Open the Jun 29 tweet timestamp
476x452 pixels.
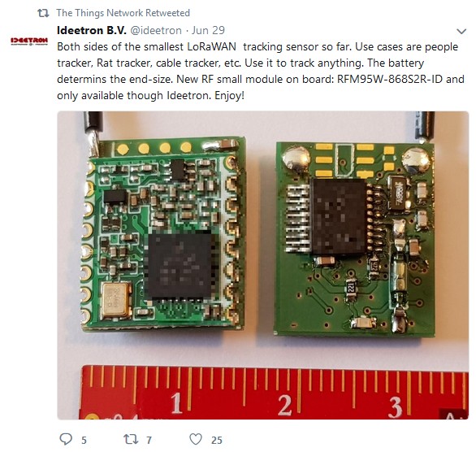point(208,30)
